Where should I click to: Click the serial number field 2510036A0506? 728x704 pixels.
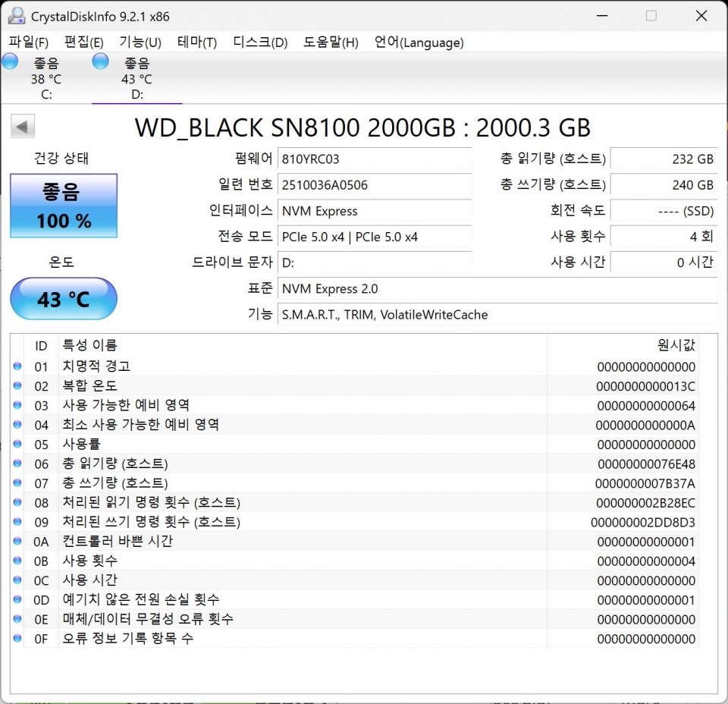pos(374,185)
